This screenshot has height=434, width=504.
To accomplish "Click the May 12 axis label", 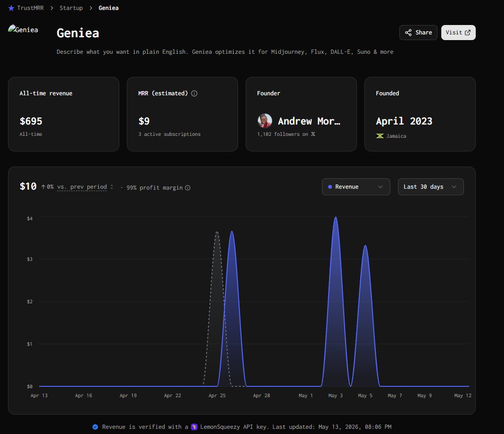I will pyautogui.click(x=463, y=396).
